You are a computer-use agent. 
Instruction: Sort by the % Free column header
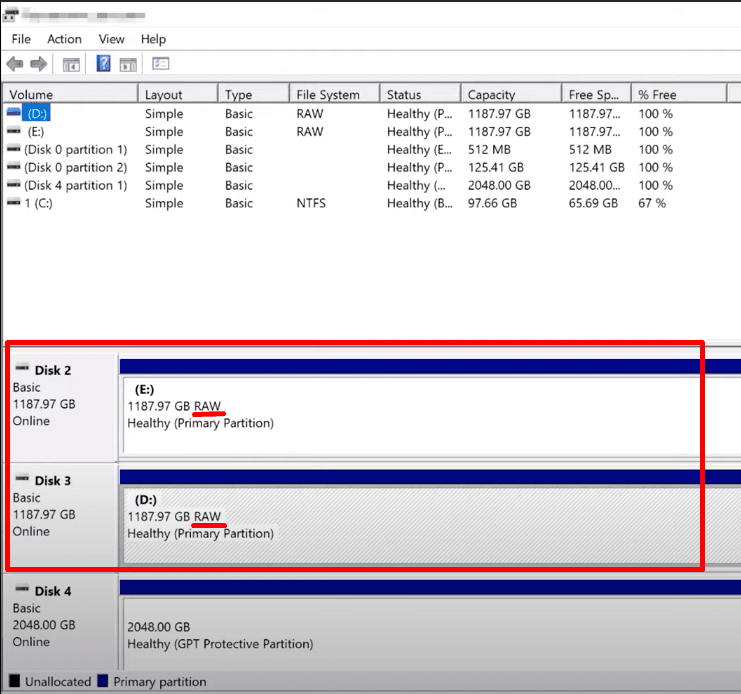[679, 94]
